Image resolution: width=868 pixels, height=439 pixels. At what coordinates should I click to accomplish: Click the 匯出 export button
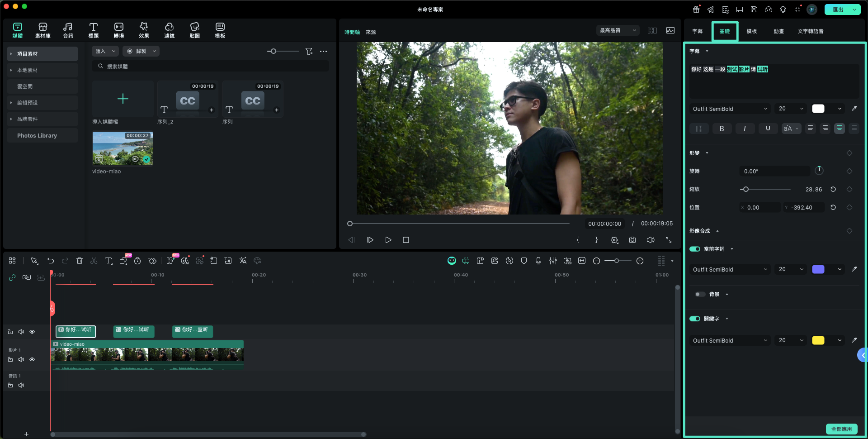pos(838,10)
